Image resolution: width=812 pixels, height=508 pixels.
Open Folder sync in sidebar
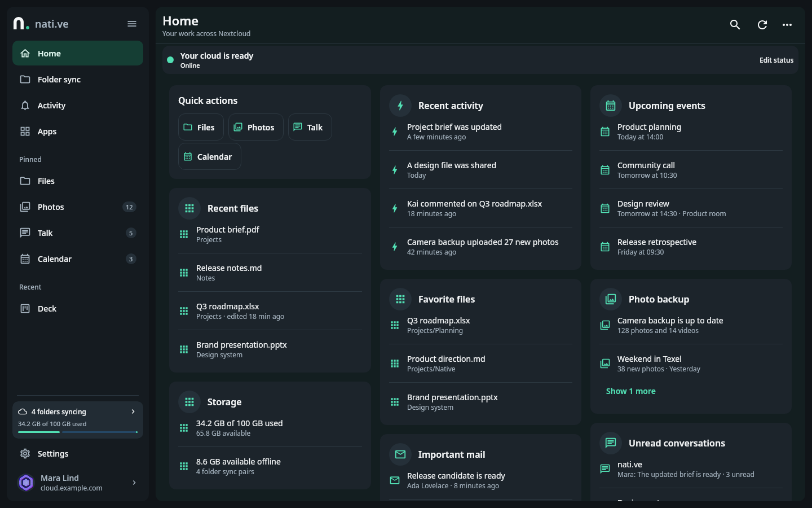pos(78,80)
